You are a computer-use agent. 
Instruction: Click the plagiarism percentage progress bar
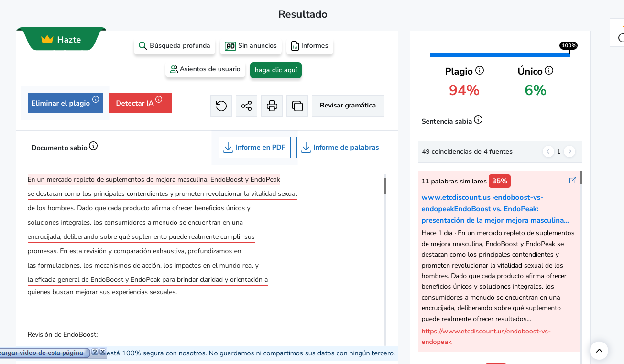(x=500, y=55)
